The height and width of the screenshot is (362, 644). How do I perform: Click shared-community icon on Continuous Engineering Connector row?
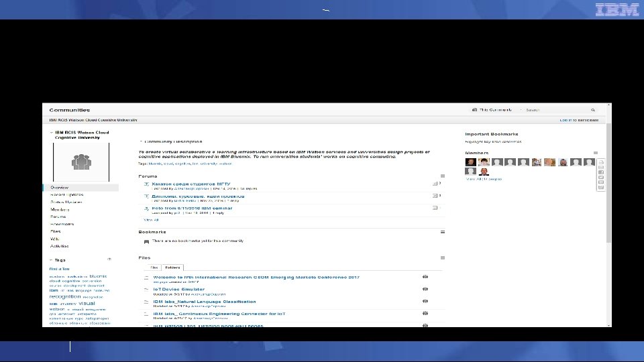coord(425,313)
